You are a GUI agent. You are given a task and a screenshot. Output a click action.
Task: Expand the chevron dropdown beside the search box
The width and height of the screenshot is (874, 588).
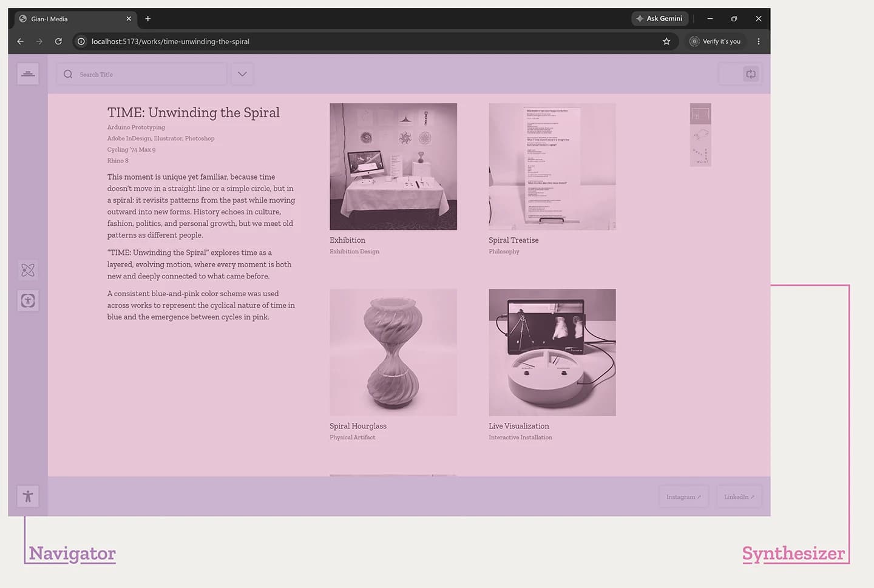pyautogui.click(x=242, y=74)
